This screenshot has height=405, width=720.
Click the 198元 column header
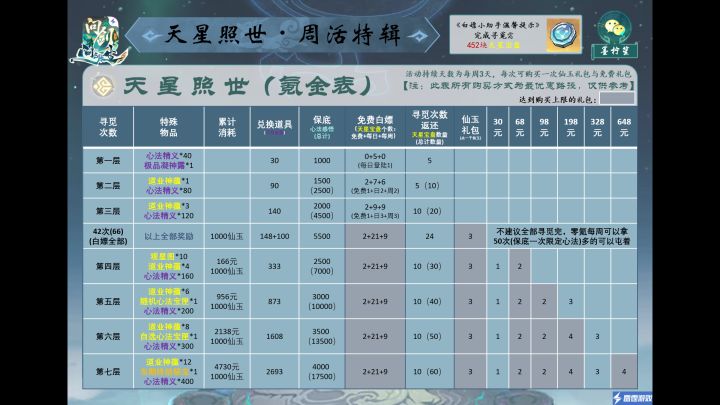(571, 127)
